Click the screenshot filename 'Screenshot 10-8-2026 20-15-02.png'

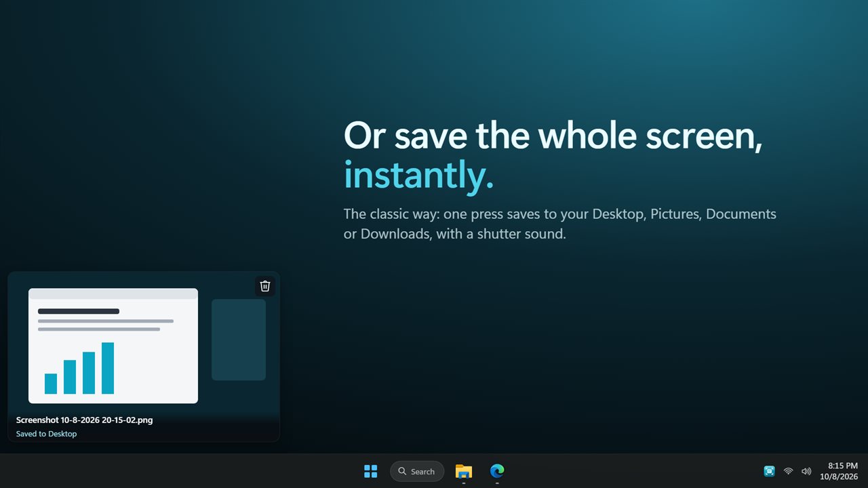coord(84,420)
